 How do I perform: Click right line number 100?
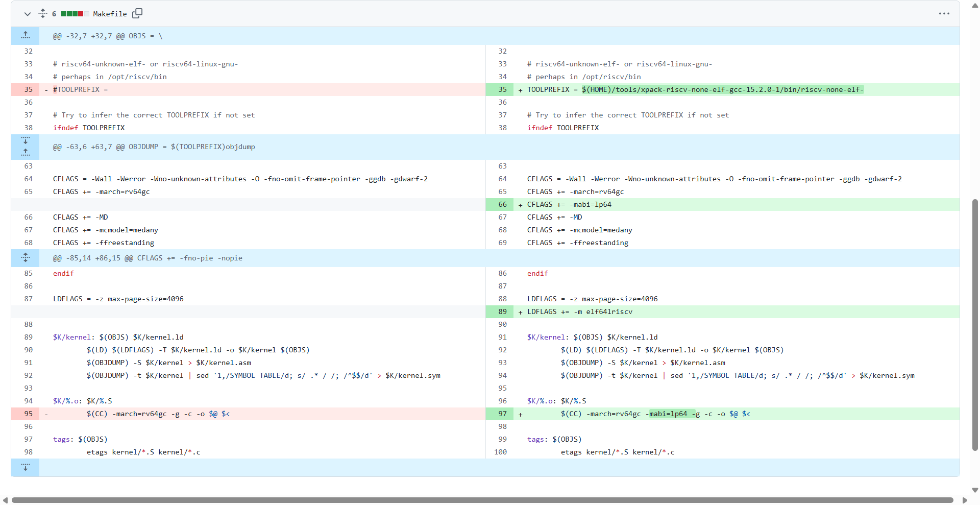501,452
